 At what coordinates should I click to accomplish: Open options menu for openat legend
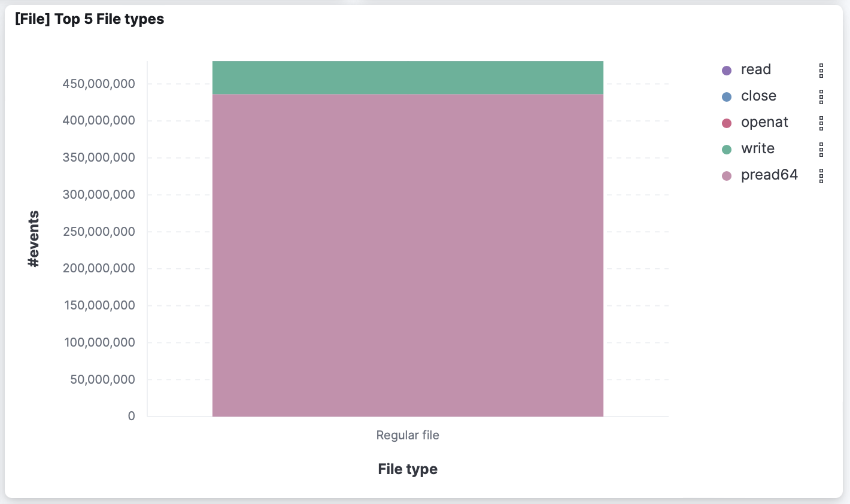click(x=821, y=123)
